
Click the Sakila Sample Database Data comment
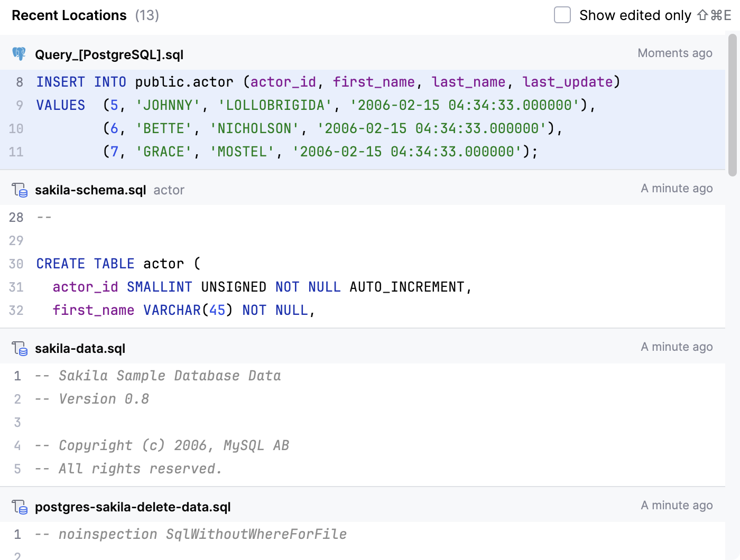click(x=158, y=376)
